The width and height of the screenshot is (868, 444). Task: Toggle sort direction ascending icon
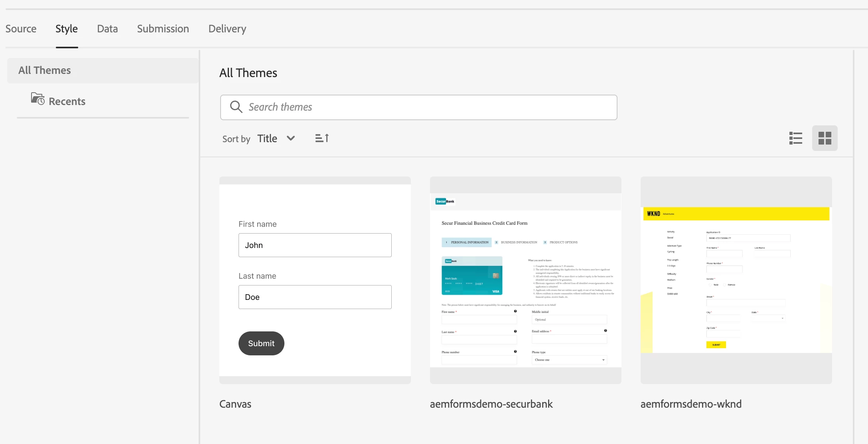[322, 138]
